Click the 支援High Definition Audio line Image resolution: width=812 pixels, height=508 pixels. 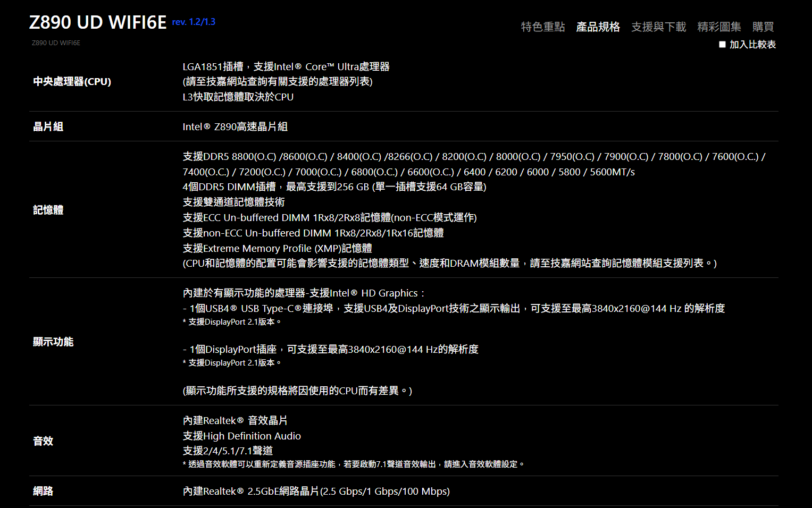[242, 436]
